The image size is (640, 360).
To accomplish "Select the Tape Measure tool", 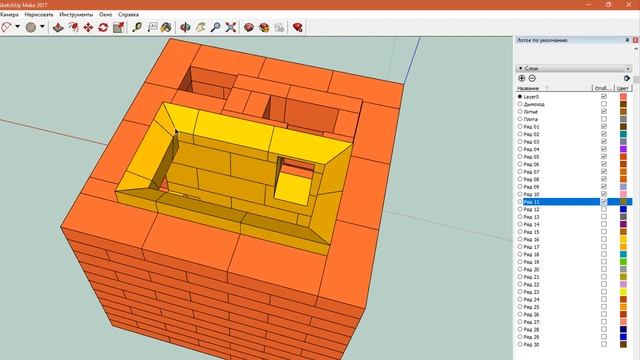I will pyautogui.click(x=137, y=27).
